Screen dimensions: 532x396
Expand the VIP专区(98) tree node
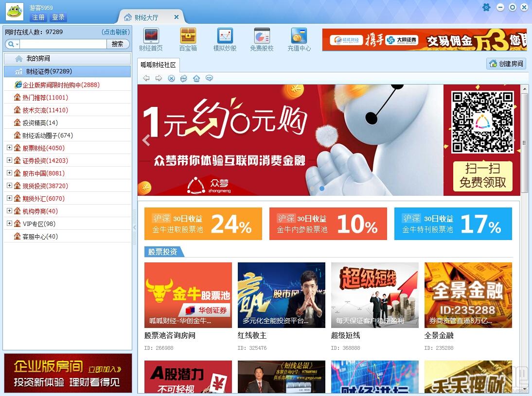[x=10, y=223]
